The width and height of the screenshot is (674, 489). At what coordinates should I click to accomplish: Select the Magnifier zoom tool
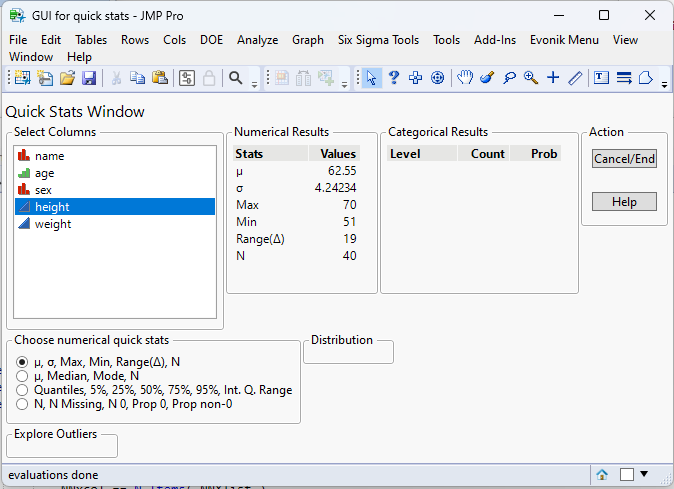531,78
